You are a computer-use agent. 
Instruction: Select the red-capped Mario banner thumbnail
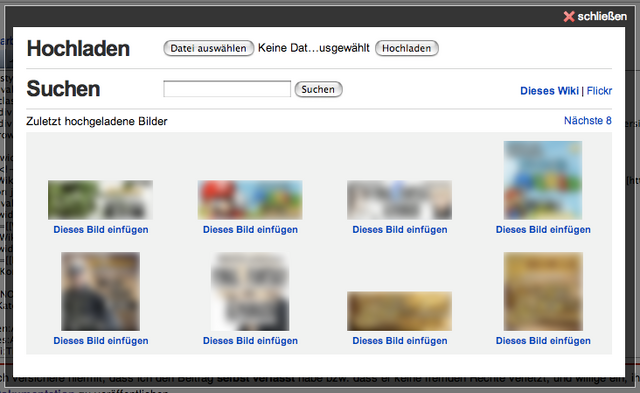tap(250, 200)
